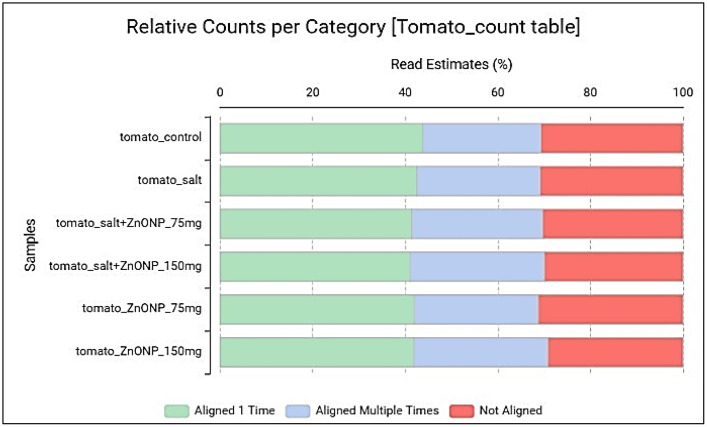707x427 pixels.
Task: Click the blue Aligned Multiple Times legend swatch
Action: [x=298, y=411]
